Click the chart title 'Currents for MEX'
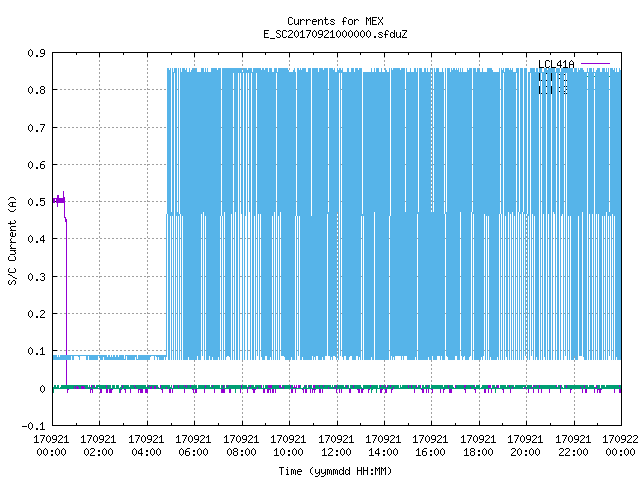The width and height of the screenshot is (640, 480). tap(335, 21)
